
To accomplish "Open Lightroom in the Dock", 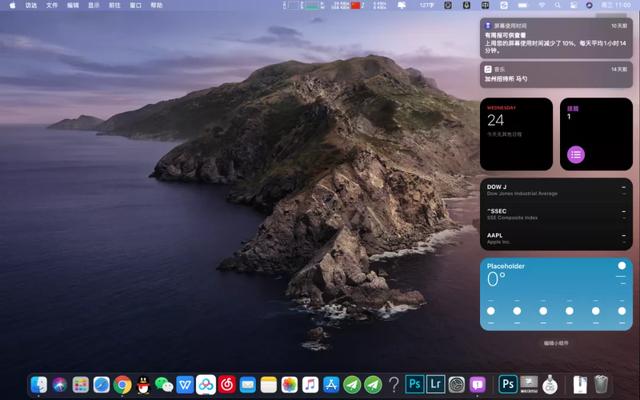I will [435, 384].
